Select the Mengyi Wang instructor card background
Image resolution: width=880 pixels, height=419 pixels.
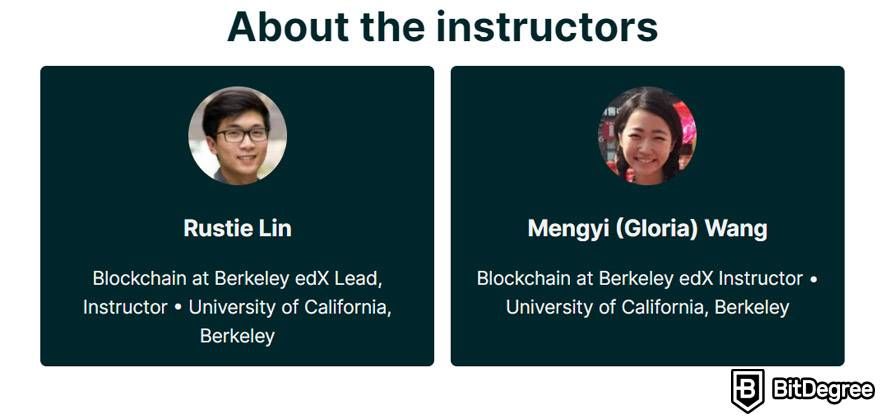[648, 216]
